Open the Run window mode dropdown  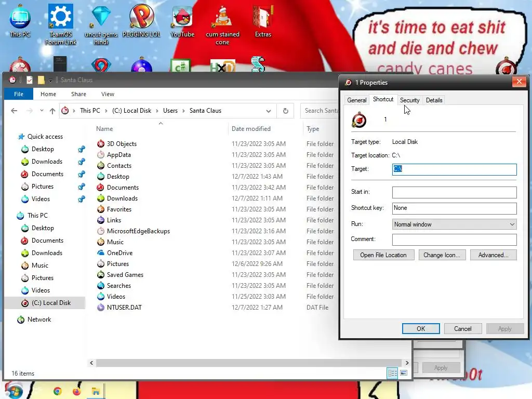click(454, 224)
